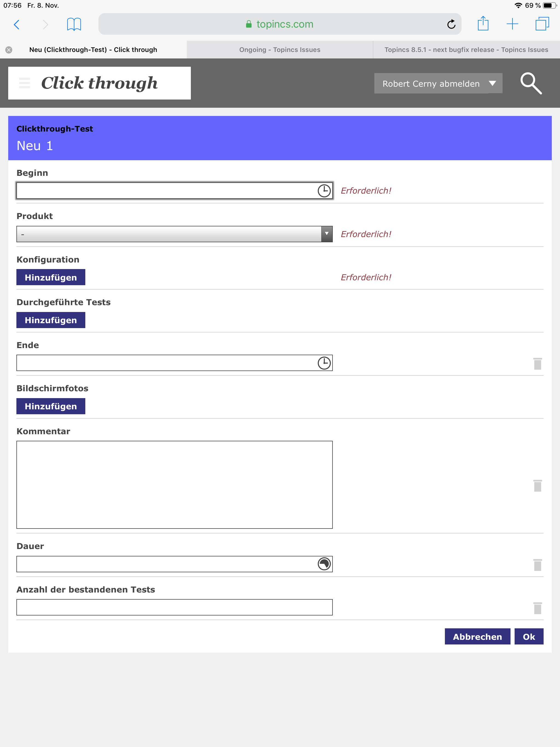Open the clock picker for Beginn
This screenshot has height=747, width=560.
point(324,191)
